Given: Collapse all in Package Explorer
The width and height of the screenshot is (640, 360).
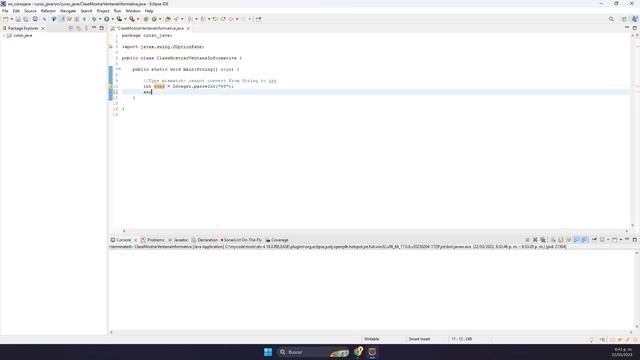Looking at the screenshot, I should point(71,28).
